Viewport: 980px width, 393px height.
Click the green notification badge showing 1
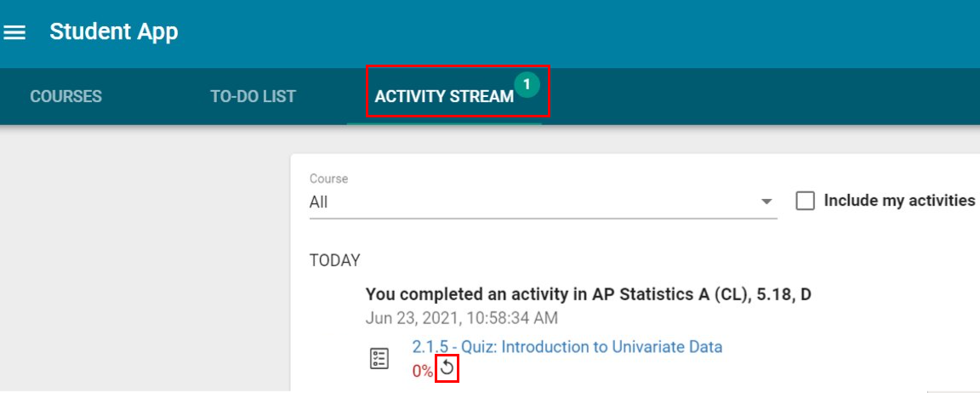(527, 84)
